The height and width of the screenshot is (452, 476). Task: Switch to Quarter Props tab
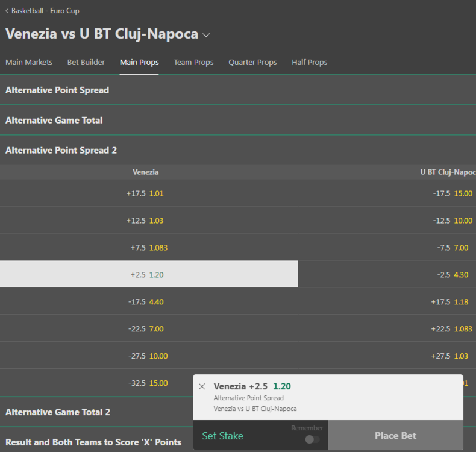coord(252,62)
